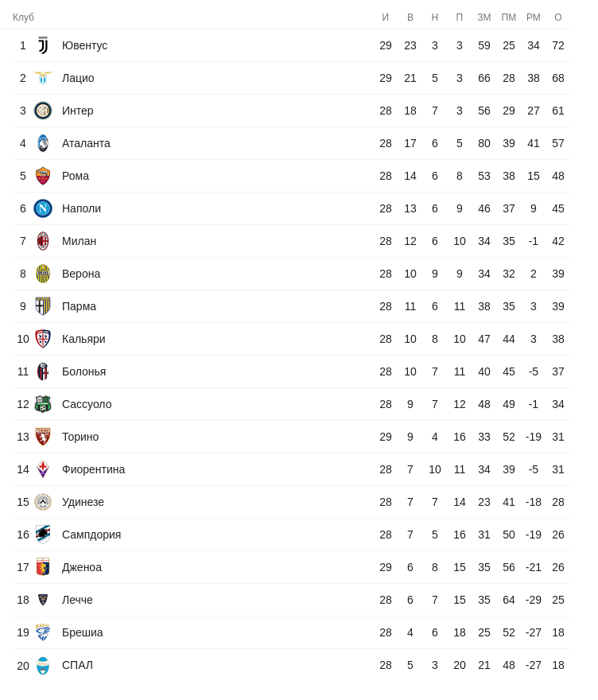Screen dimensions: 598x700
Task: Click the Lazio eagle crest icon
Action: tap(43, 78)
